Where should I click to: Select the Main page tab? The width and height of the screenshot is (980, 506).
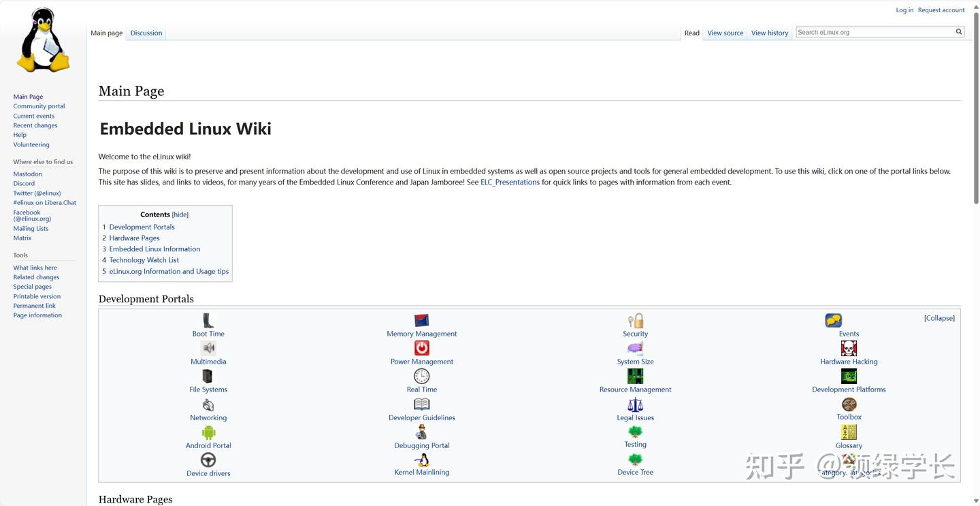click(107, 33)
